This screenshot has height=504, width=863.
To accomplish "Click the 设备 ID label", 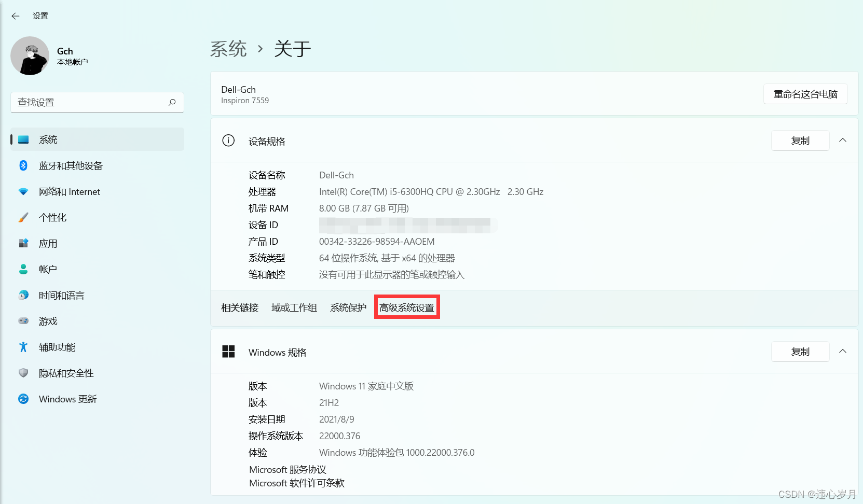I will click(x=263, y=225).
